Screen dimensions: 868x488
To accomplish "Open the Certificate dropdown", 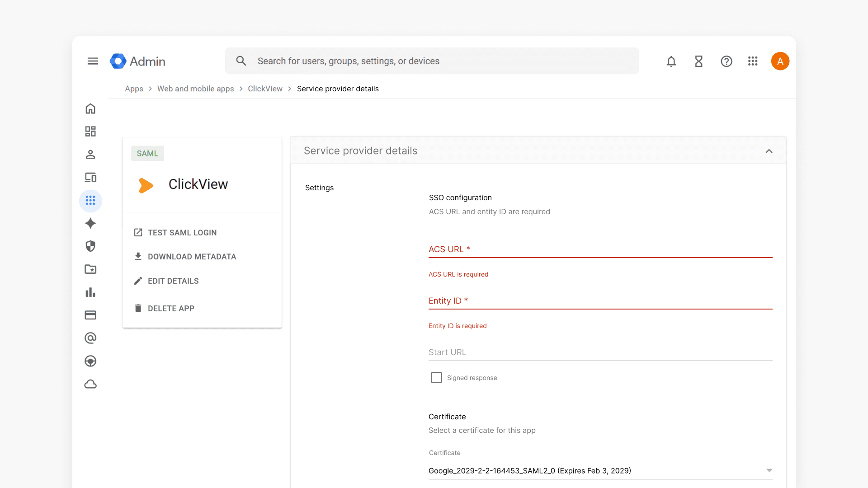I will click(600, 471).
